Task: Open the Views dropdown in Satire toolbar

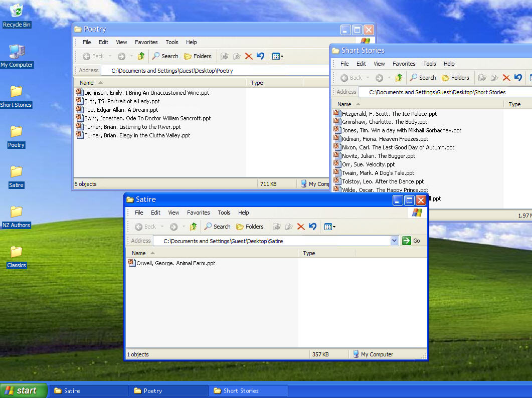Action: [329, 227]
